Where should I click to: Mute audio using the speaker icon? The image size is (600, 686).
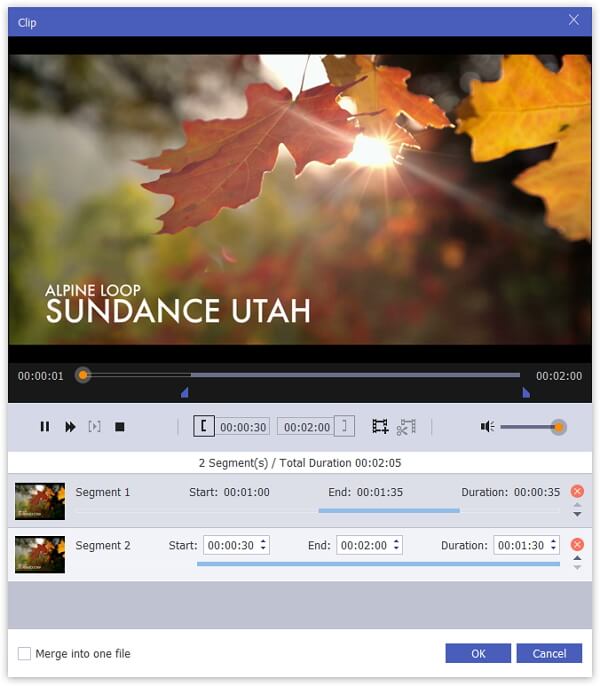[x=487, y=427]
